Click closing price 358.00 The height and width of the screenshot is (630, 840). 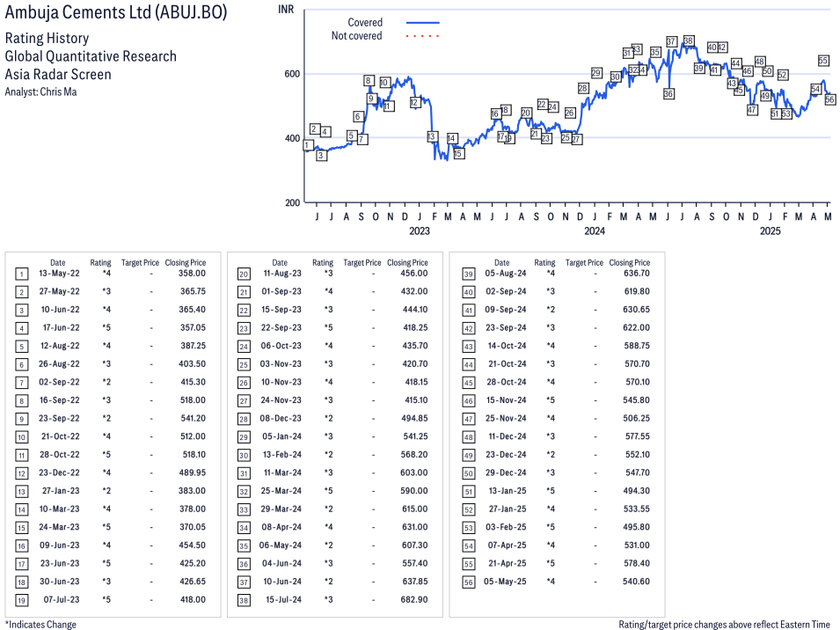(x=193, y=274)
